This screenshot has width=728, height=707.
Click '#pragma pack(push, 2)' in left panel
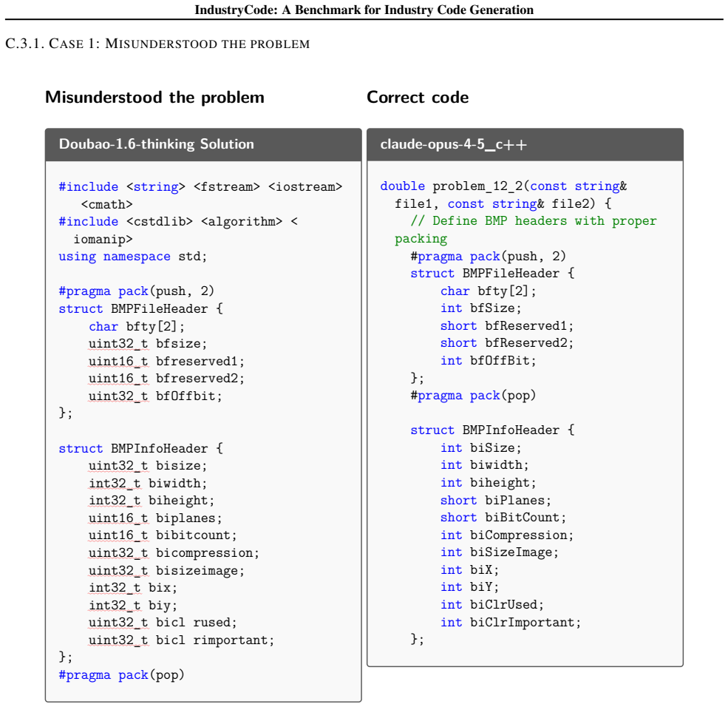(137, 291)
